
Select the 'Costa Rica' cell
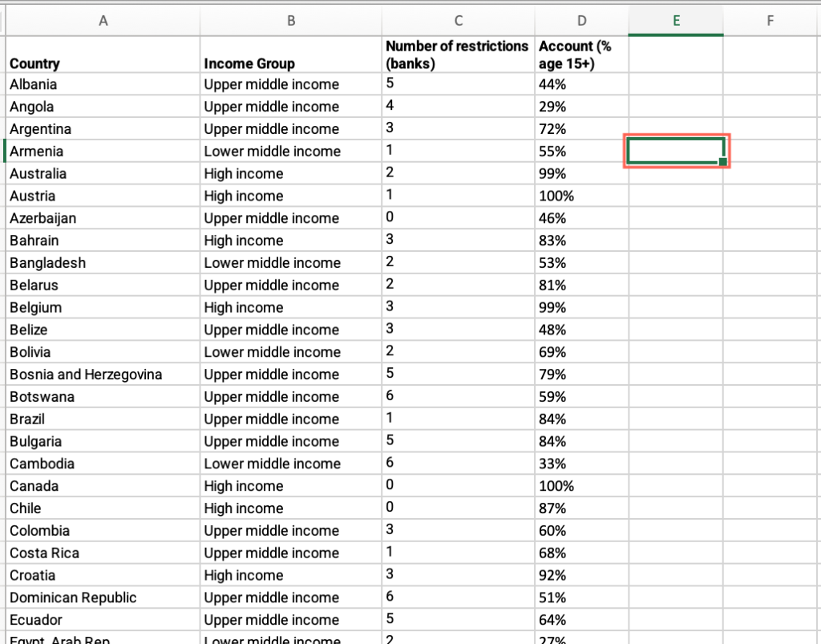tap(103, 553)
